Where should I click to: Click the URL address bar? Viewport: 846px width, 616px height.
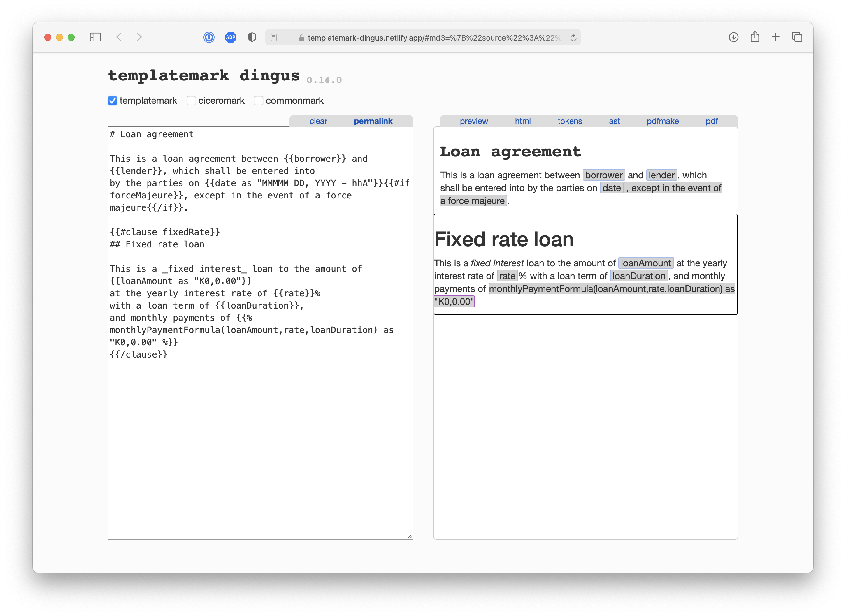[x=423, y=38]
